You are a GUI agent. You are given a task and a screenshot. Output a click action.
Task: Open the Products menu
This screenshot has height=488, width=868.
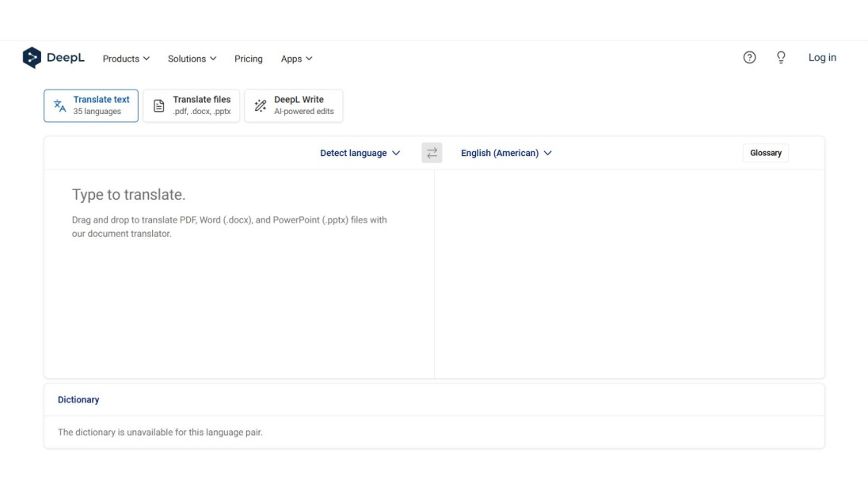tap(126, 59)
